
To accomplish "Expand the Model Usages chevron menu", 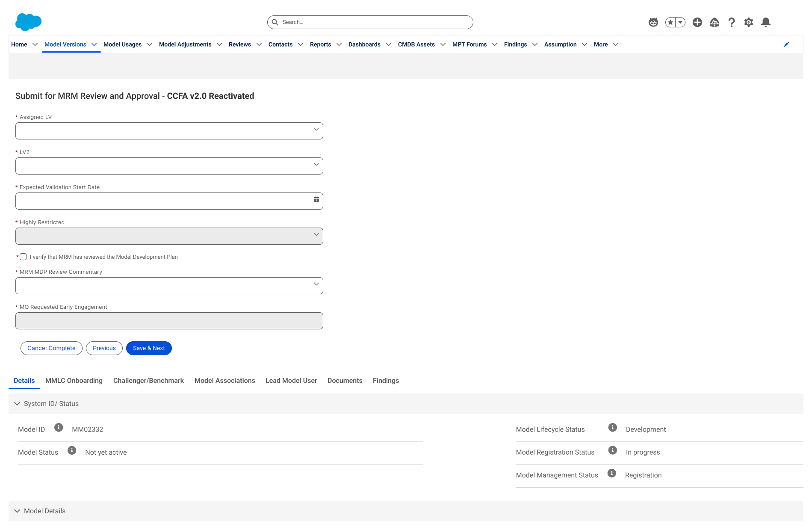I will (150, 44).
